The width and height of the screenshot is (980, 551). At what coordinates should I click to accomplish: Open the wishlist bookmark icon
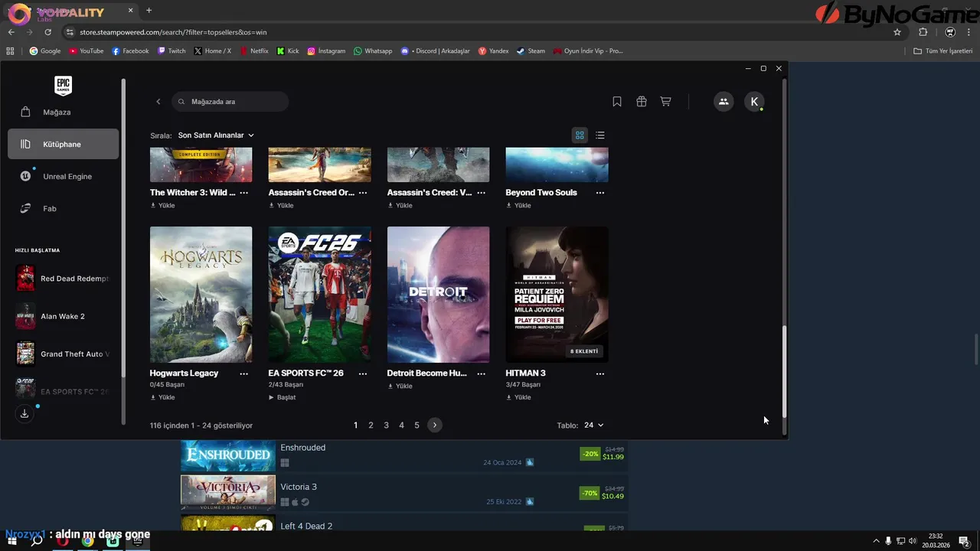click(x=617, y=102)
